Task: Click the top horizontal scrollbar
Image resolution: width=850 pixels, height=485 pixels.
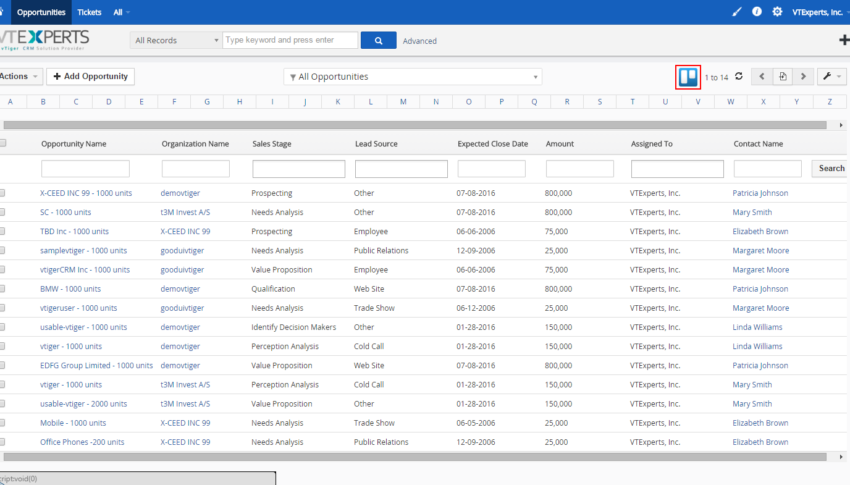Action: tap(415, 125)
